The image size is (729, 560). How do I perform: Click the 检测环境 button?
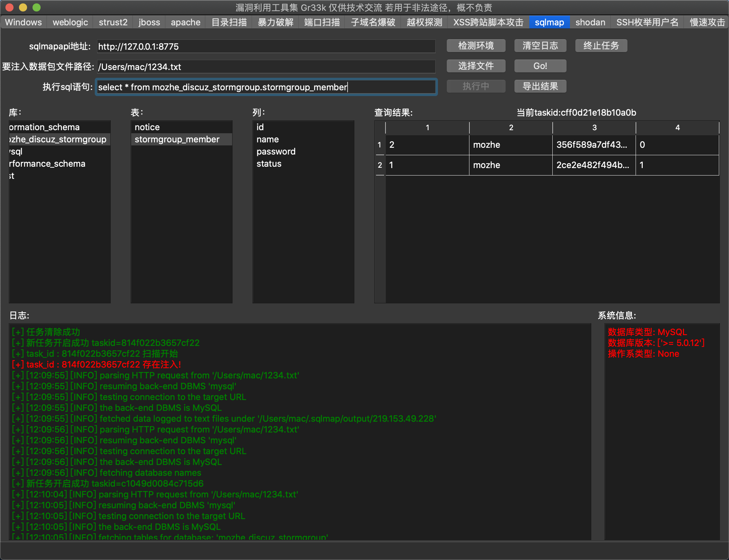(476, 46)
